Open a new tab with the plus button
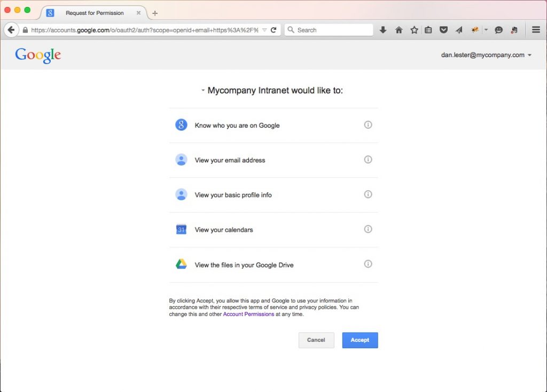Viewport: 547px width, 392px height. click(155, 13)
